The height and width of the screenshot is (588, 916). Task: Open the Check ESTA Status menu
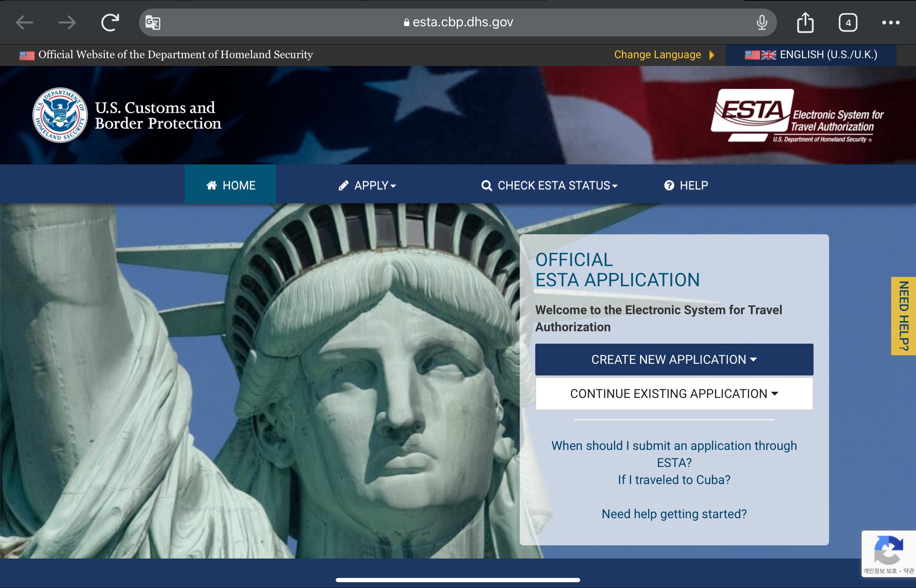coord(549,185)
